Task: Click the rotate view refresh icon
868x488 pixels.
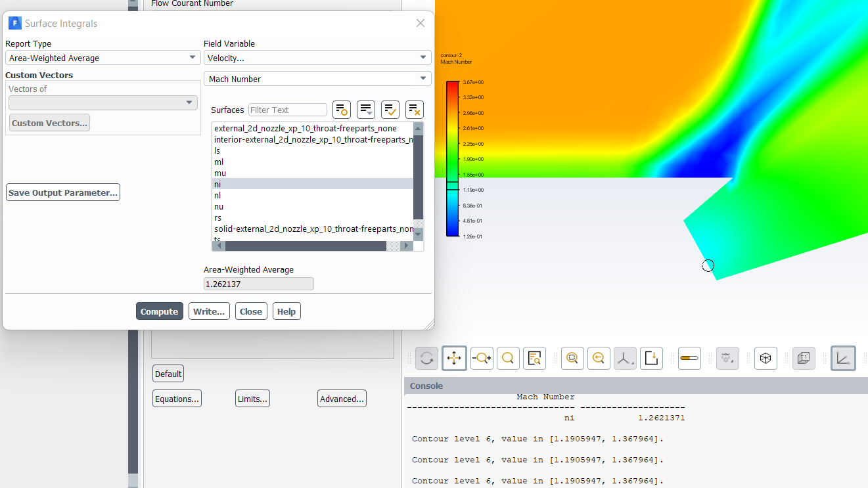Action: 426,358
